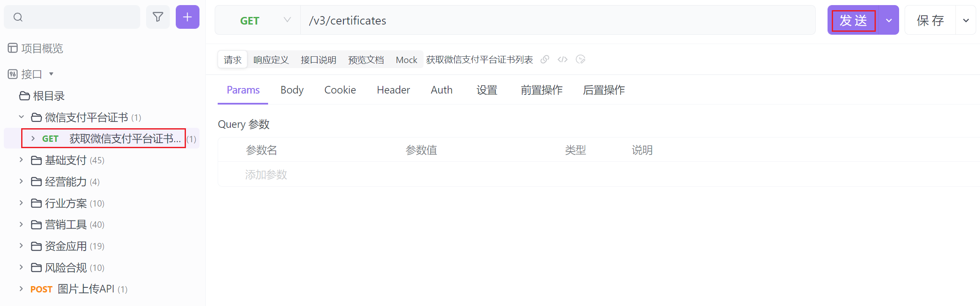Click the tag-like icon after the code icon

click(581, 59)
